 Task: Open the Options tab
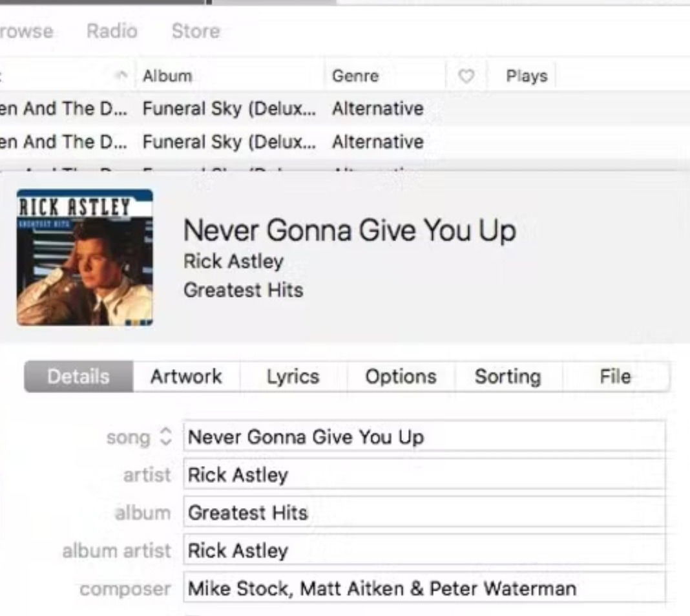(x=401, y=376)
